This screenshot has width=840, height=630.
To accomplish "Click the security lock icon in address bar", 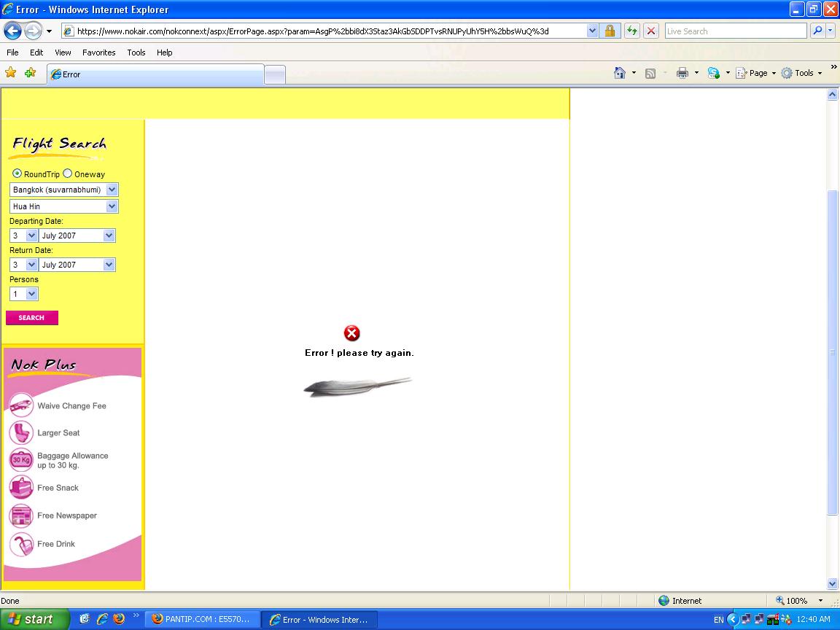I will (610, 31).
